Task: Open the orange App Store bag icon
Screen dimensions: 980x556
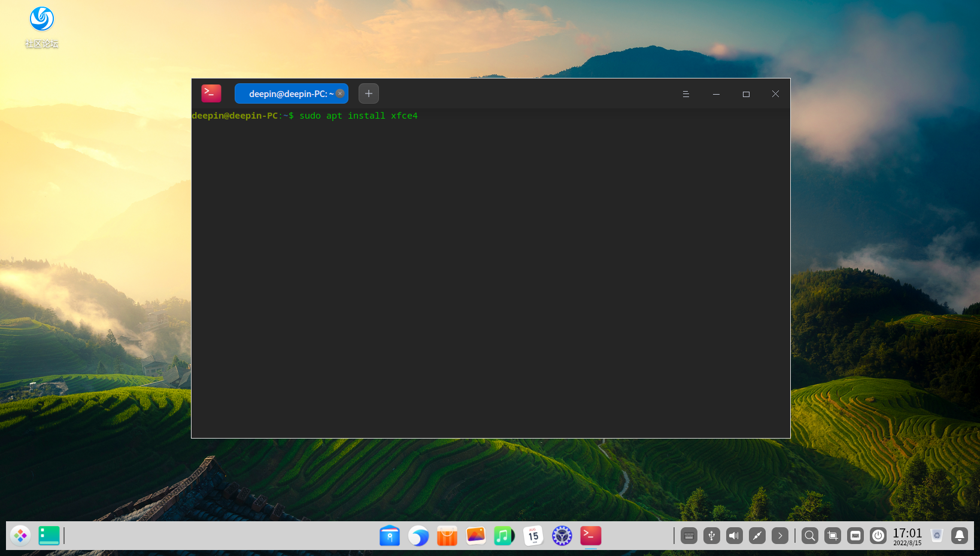Action: (x=447, y=536)
